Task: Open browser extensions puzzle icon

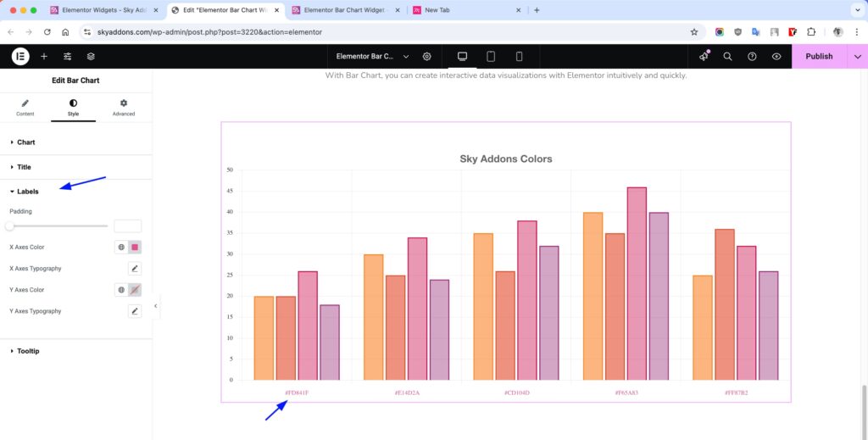Action: pyautogui.click(x=811, y=32)
